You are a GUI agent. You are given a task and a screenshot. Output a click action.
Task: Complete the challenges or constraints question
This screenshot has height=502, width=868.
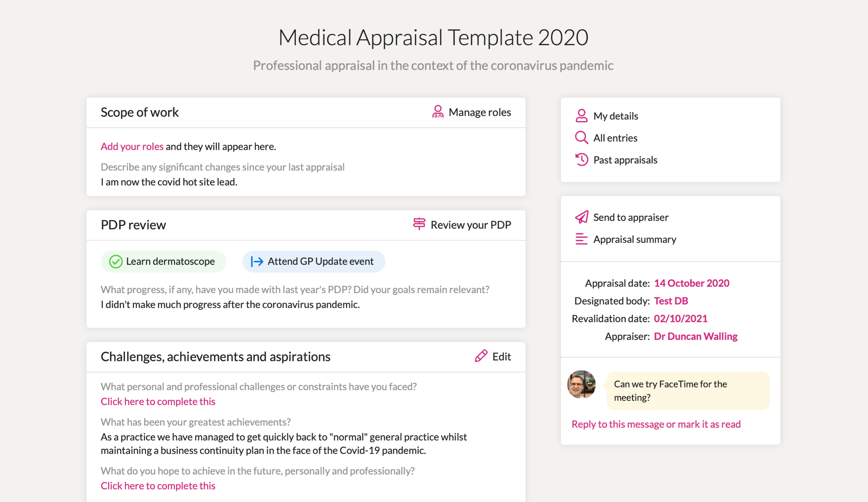158,401
